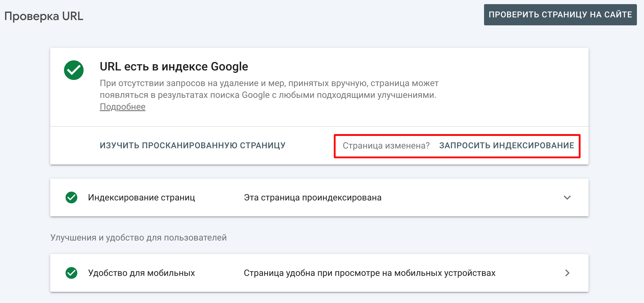Click green check icon beside Индексирование страниц
This screenshot has width=644, height=303.
(71, 197)
